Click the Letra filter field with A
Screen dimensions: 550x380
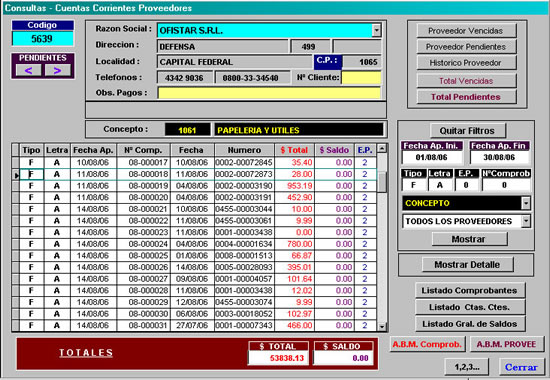click(x=440, y=185)
